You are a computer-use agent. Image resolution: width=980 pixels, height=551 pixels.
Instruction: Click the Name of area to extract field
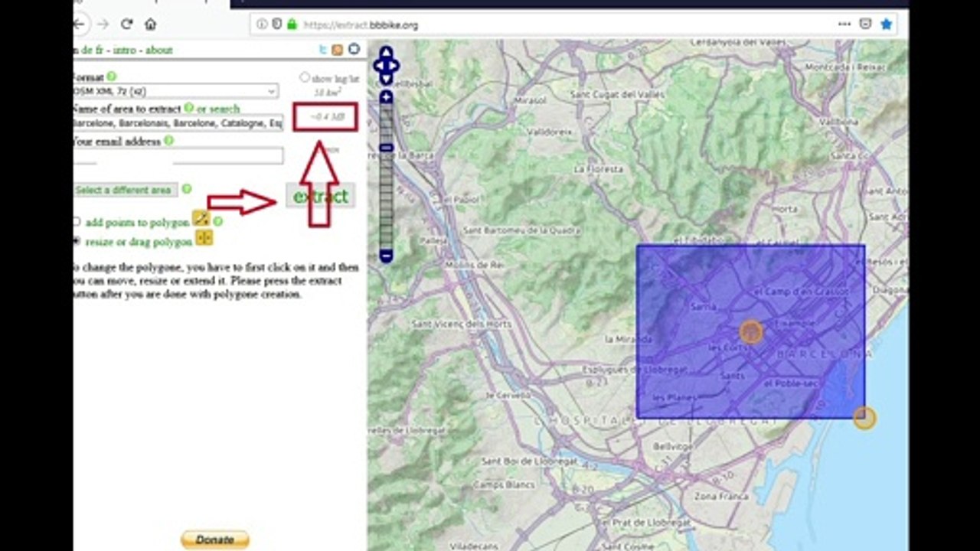tap(178, 123)
